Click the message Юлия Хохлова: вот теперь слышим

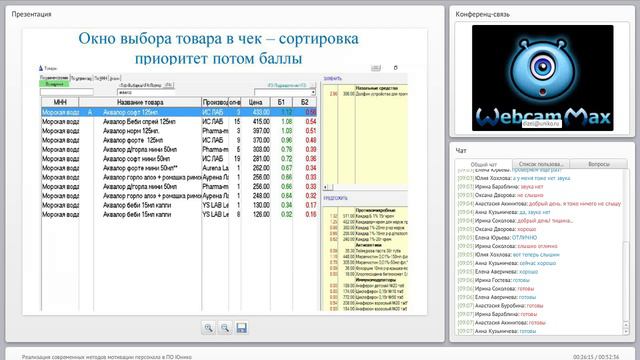509,255
